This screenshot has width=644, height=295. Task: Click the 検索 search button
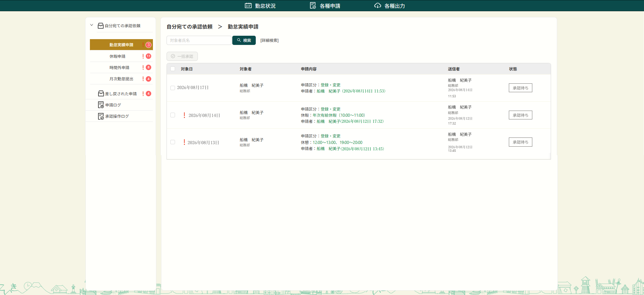coord(244,40)
